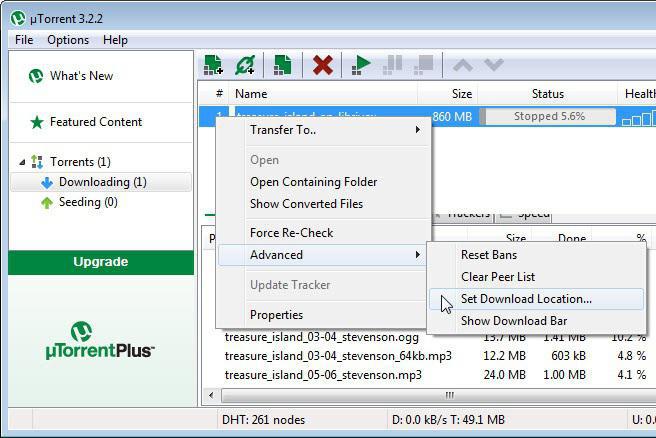Open the Options menu
Screen dimensions: 656x438
tap(68, 40)
